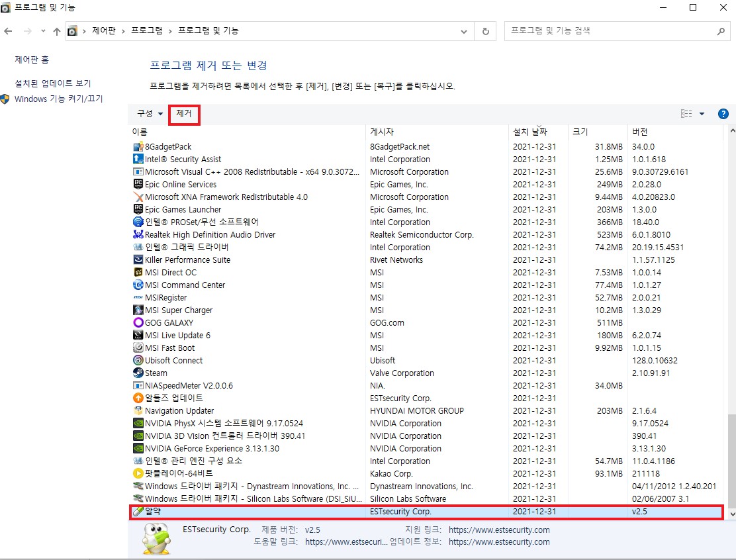The width and height of the screenshot is (736, 560).
Task: Sort by 크기 column header
Action: click(x=598, y=132)
